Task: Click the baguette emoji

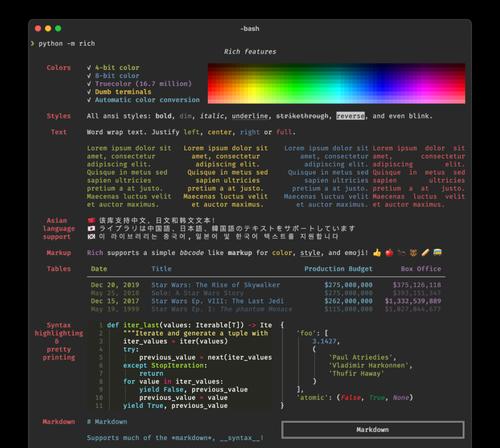Action: pyautogui.click(x=425, y=253)
